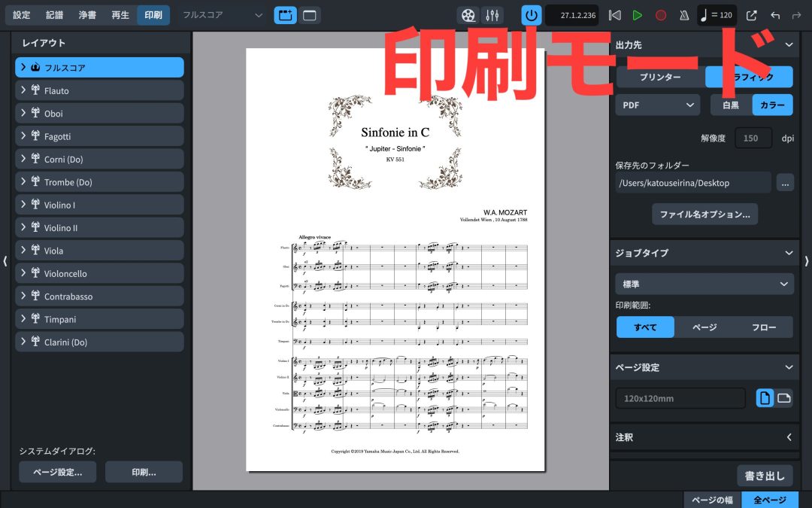Collapse the right panel handle
Image resolution: width=812 pixels, height=508 pixels.
coord(806,260)
